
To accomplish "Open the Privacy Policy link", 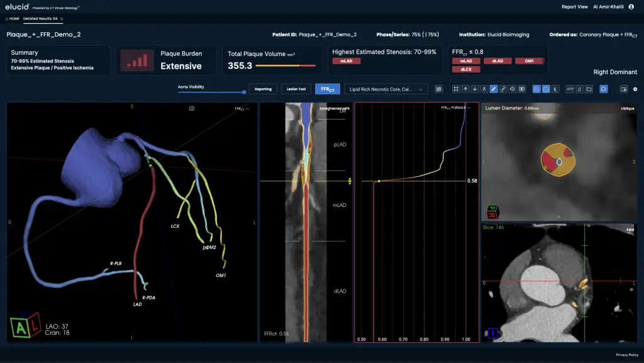I will click(627, 355).
